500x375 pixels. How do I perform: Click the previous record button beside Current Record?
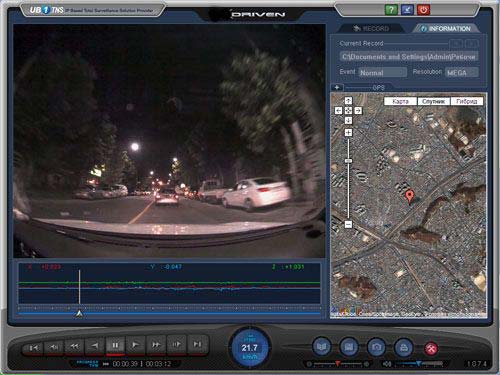(456, 43)
